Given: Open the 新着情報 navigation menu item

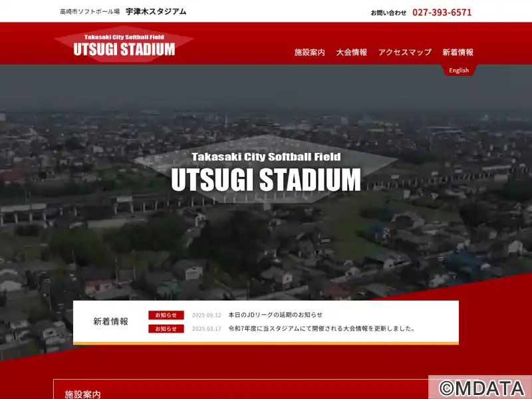Looking at the screenshot, I should point(458,53).
